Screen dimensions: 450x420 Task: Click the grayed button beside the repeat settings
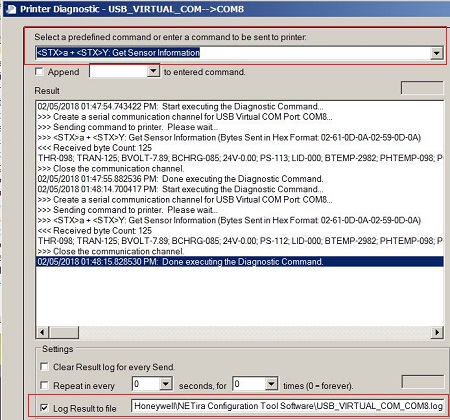coord(423,382)
